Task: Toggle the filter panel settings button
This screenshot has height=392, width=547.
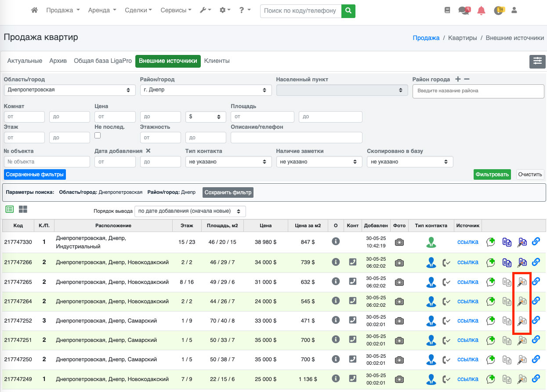Action: [537, 62]
